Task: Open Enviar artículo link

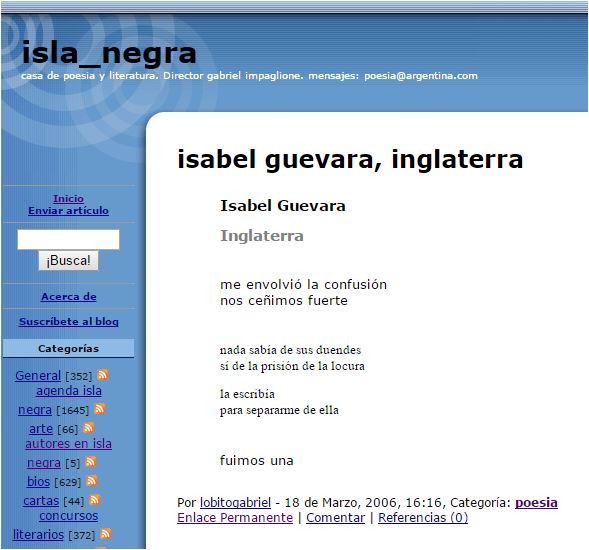Action: tap(68, 210)
